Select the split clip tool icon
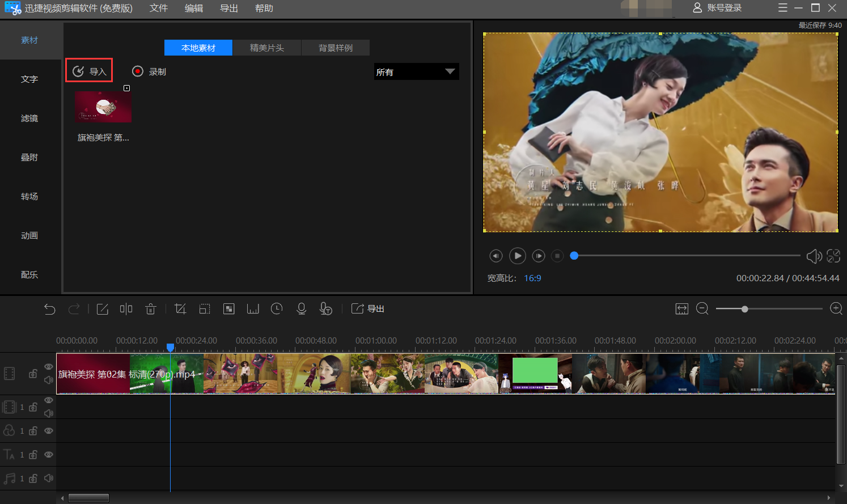 pos(126,308)
